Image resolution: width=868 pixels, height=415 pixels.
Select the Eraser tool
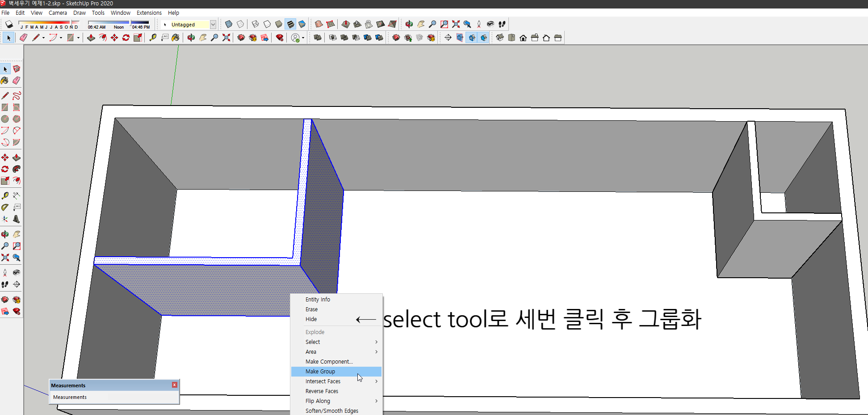[23, 38]
